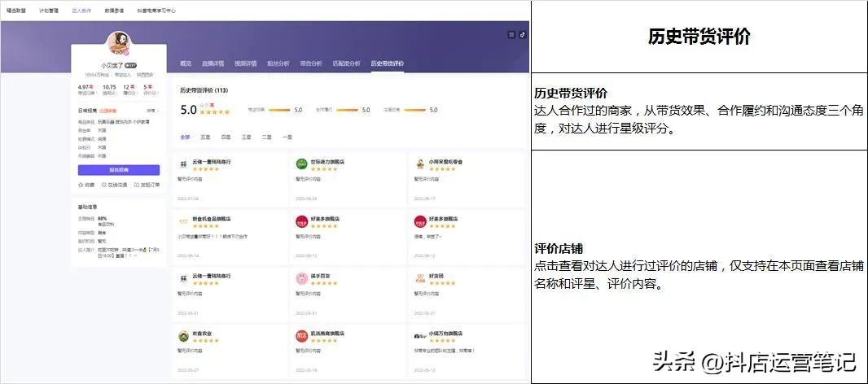The image size is (868, 384).
Task: Filter reviews by 三星
Action: click(247, 137)
